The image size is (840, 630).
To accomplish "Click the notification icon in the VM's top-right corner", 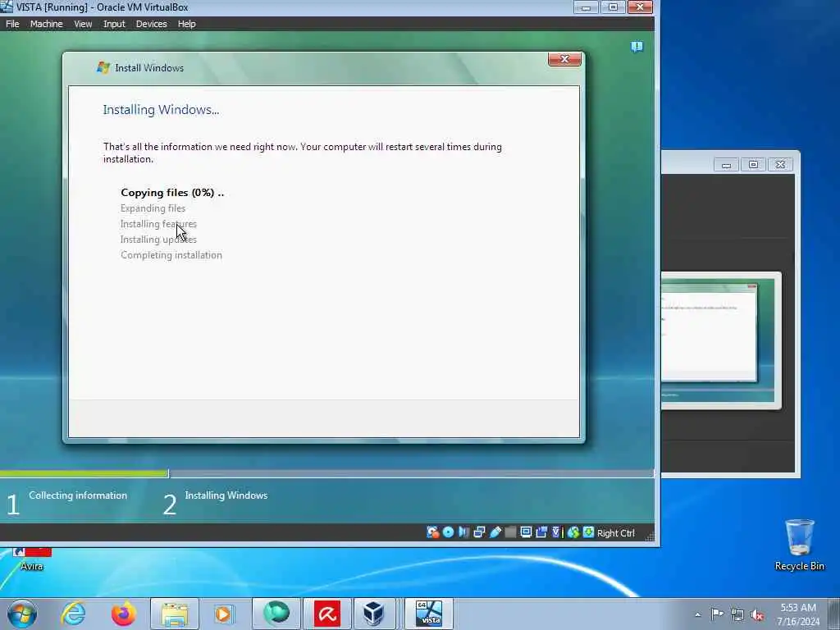I will coord(637,47).
